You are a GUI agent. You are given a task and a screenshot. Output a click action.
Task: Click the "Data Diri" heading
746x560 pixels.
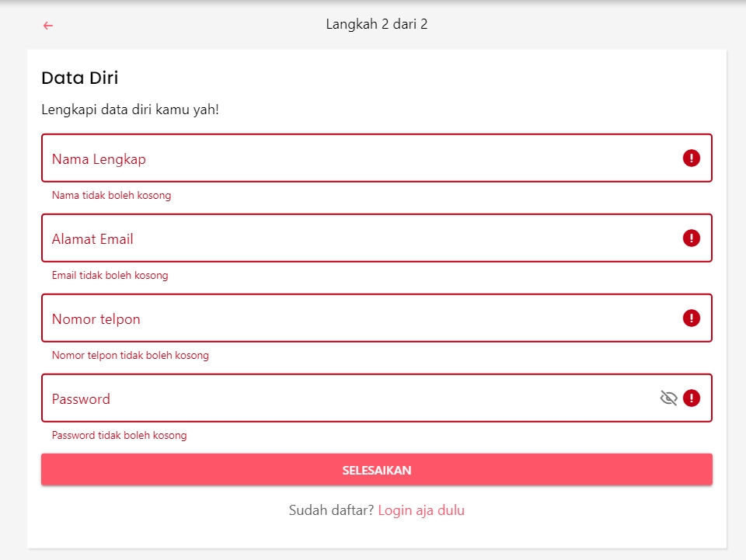point(79,78)
